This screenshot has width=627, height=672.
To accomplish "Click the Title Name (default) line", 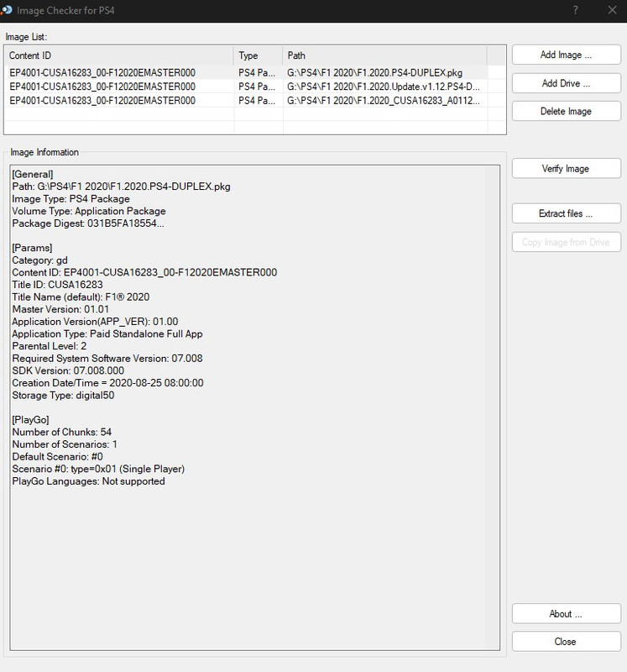I will 81,297.
